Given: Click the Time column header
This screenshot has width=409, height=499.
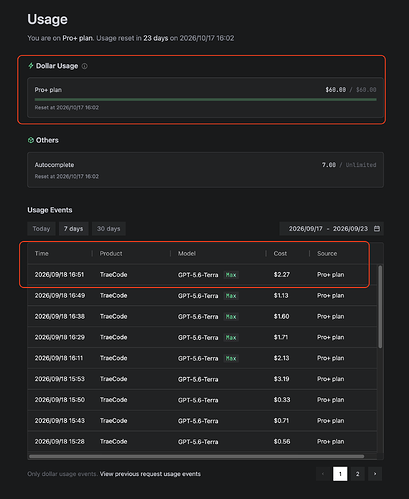Looking at the screenshot, I should click(42, 254).
